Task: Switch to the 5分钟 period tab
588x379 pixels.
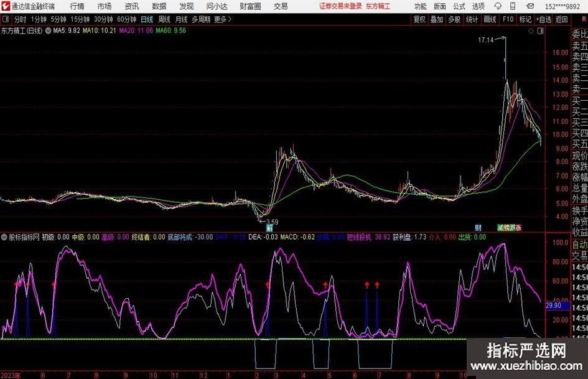Action: (58, 19)
